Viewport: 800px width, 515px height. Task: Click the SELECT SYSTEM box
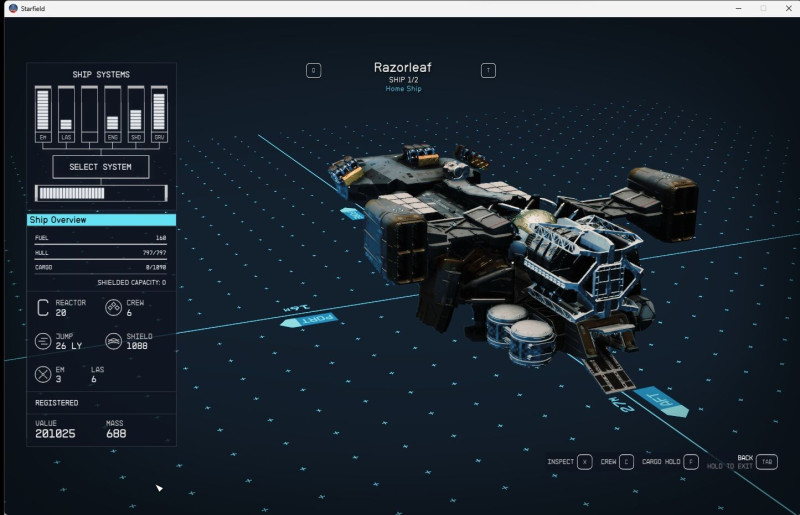pyautogui.click(x=101, y=167)
